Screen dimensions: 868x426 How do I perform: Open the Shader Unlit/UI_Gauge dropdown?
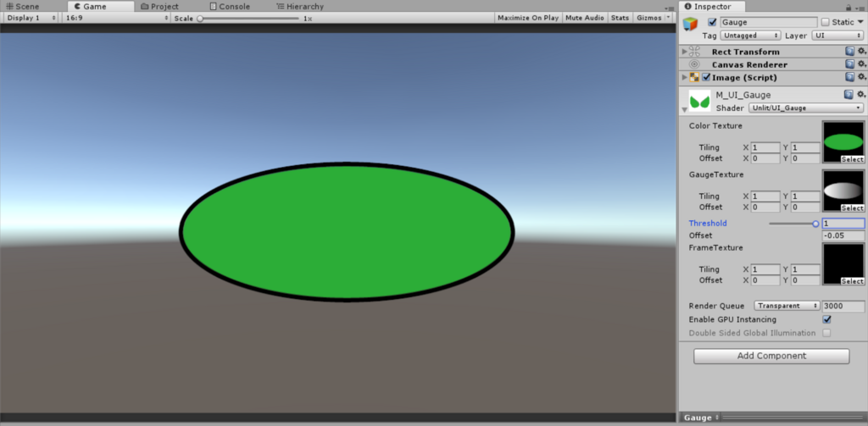tap(806, 108)
